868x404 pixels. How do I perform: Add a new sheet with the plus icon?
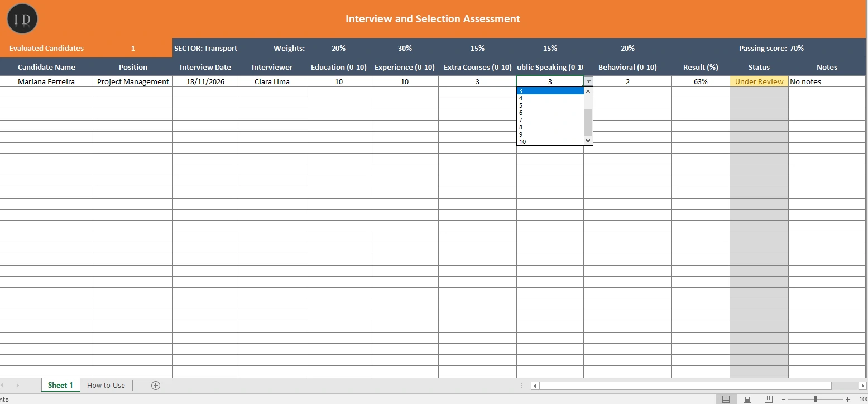click(x=156, y=386)
